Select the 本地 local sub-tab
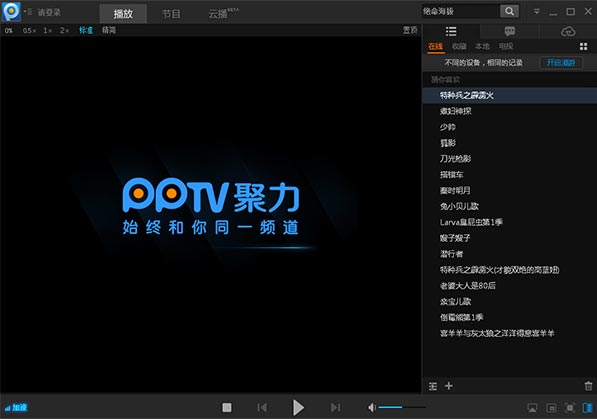Viewport: 597px width, 419px height. [482, 47]
